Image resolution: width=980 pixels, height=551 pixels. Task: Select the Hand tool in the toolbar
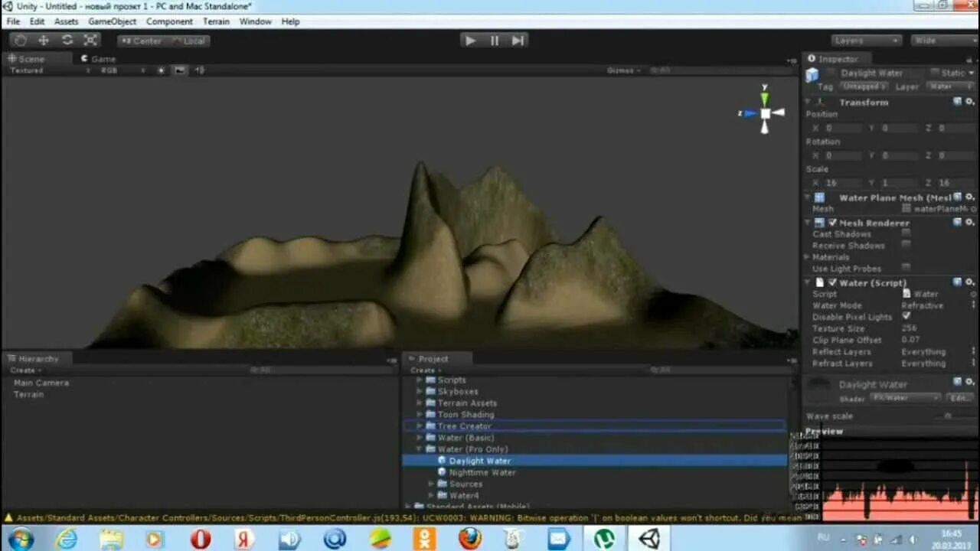pos(21,41)
